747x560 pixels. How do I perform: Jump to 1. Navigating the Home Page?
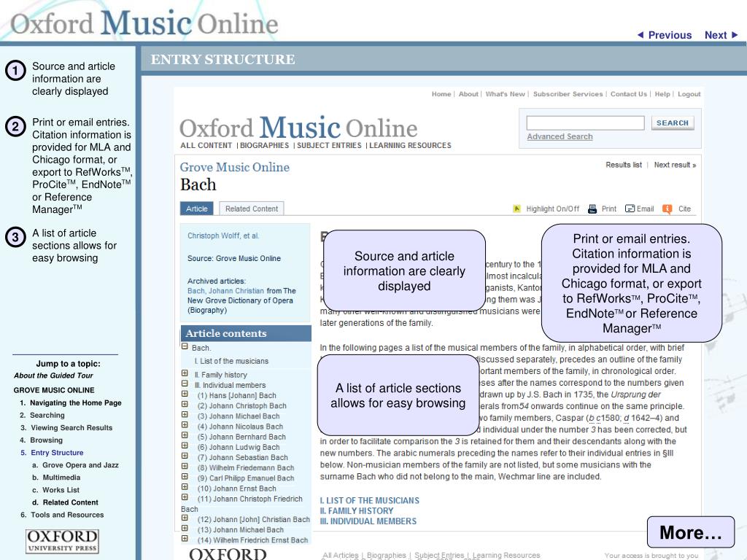tap(71, 402)
